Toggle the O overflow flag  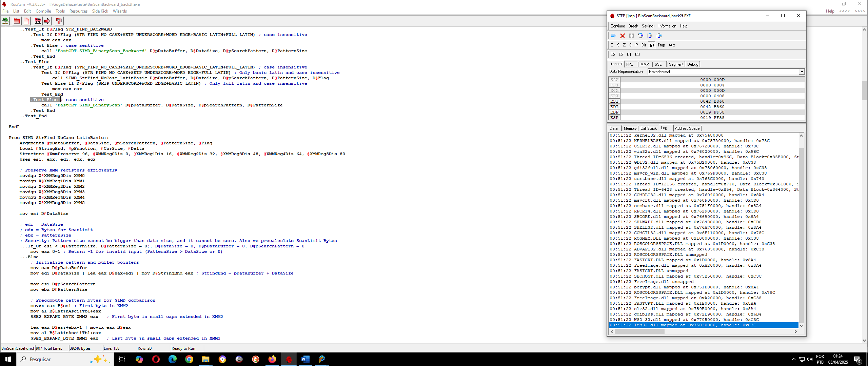pos(612,45)
